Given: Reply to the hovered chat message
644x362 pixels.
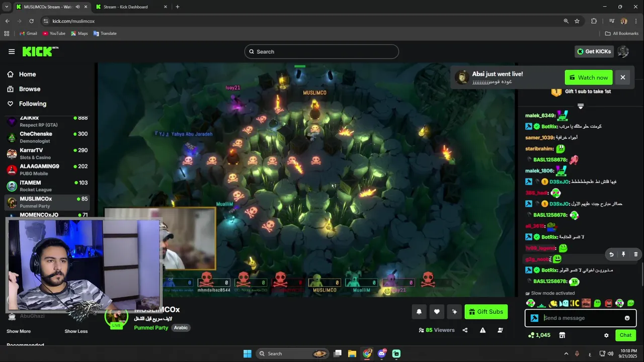Looking at the screenshot, I should coord(611,254).
